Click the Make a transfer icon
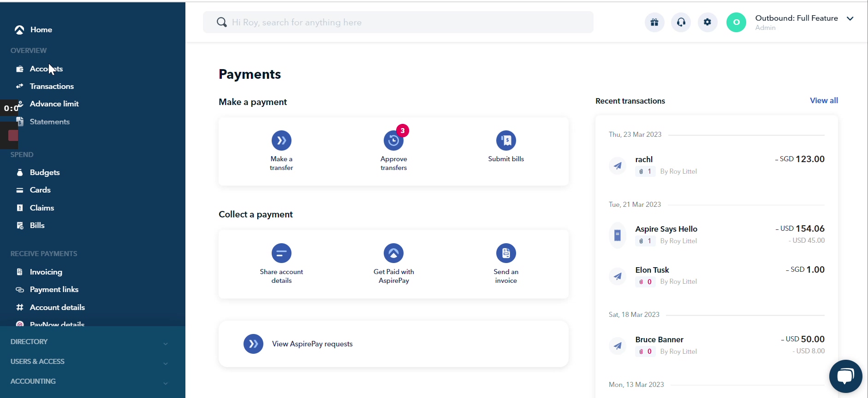Image resolution: width=868 pixels, height=398 pixels. (281, 140)
